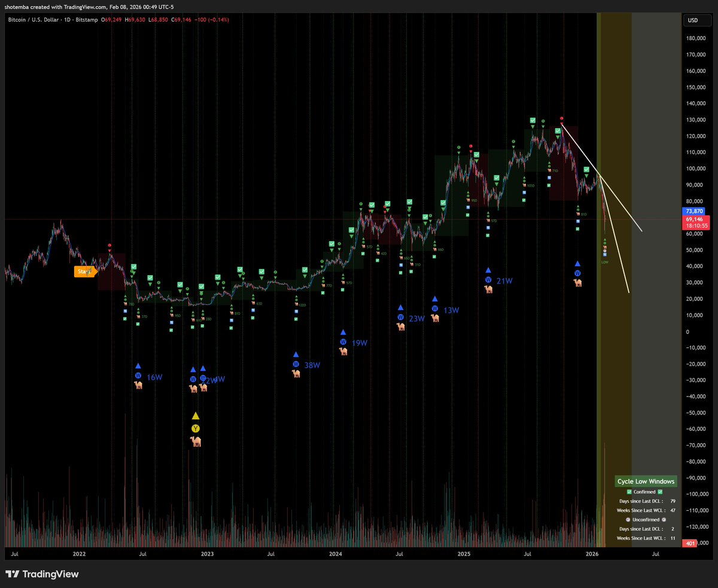Image resolution: width=718 pixels, height=588 pixels.
Task: Click the 2022 time axis label
Action: (79, 554)
